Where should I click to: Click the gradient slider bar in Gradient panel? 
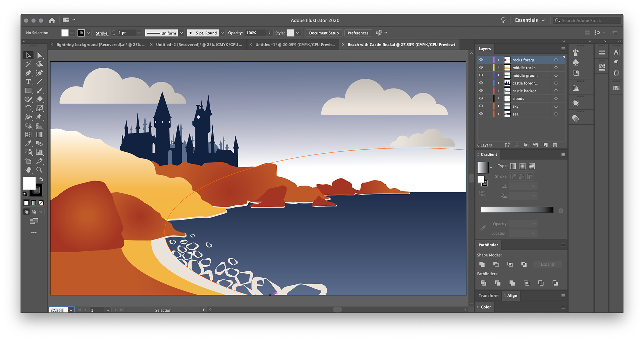click(x=517, y=210)
